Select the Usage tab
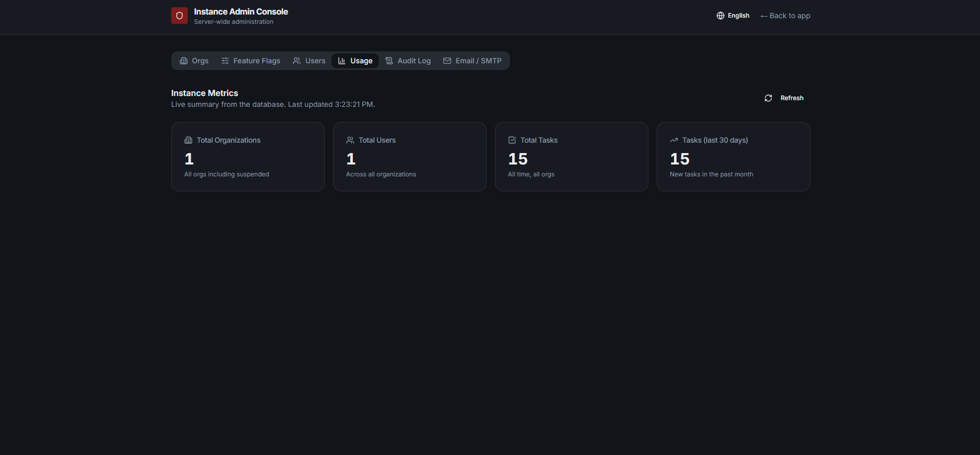 pos(355,61)
